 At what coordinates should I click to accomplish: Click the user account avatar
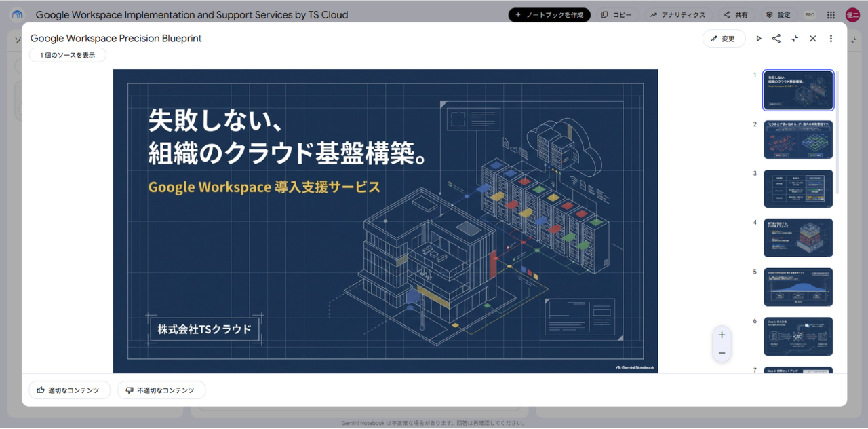(x=852, y=14)
